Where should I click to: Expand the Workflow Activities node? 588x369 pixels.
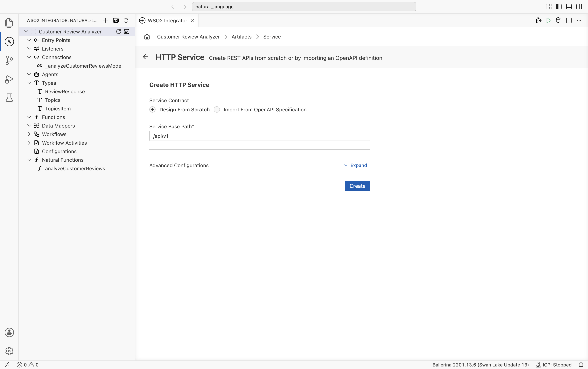coord(29,143)
